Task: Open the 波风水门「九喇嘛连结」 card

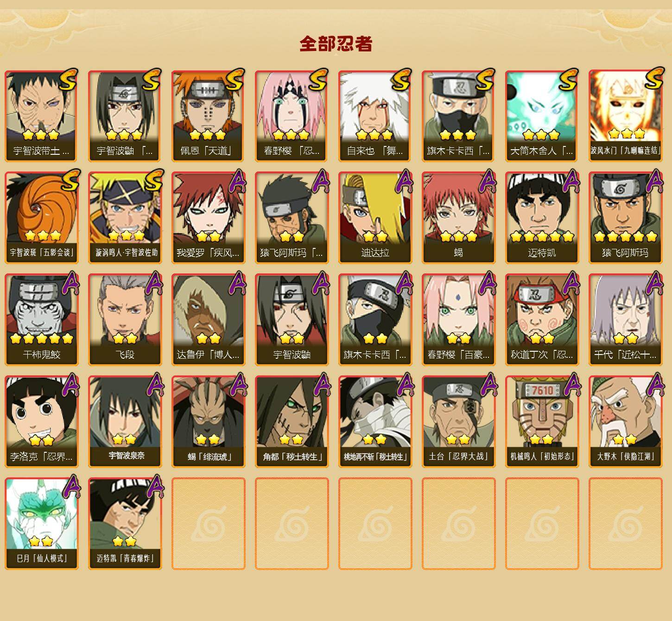Action: click(x=625, y=116)
